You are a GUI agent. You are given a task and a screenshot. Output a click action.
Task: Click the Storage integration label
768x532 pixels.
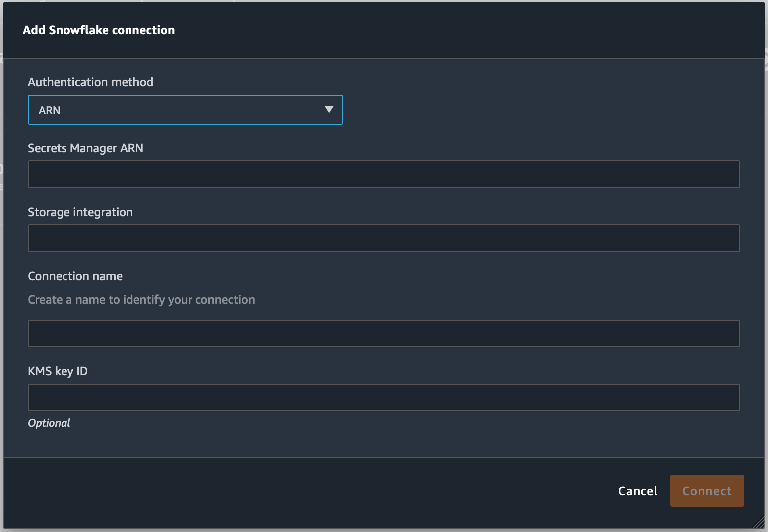[x=80, y=212]
